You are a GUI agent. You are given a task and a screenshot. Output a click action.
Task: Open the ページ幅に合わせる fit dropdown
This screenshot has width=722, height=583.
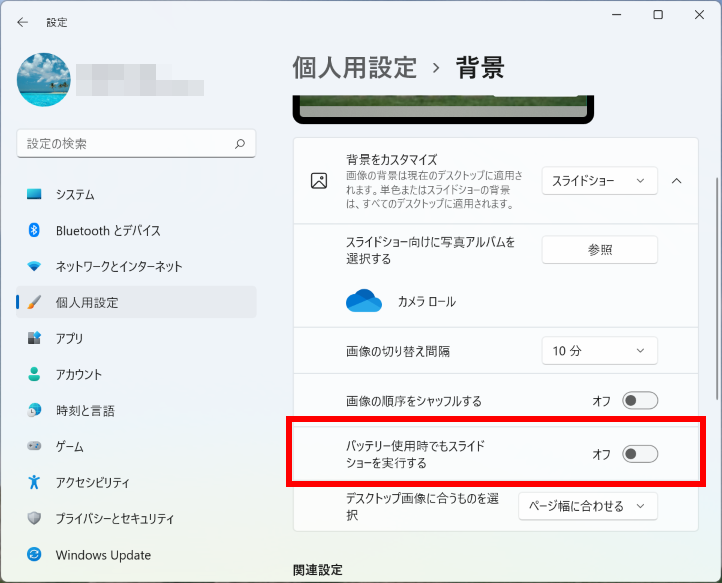[x=588, y=506]
